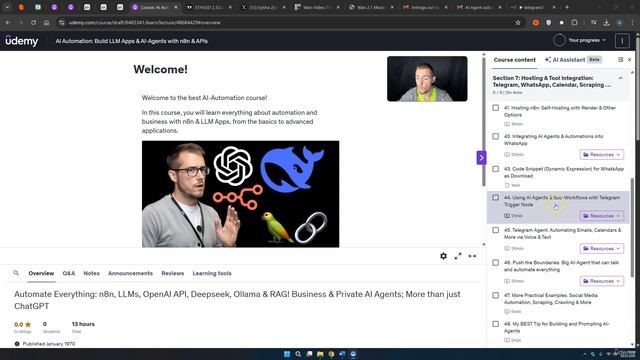Open a new browser tab

[567, 7]
